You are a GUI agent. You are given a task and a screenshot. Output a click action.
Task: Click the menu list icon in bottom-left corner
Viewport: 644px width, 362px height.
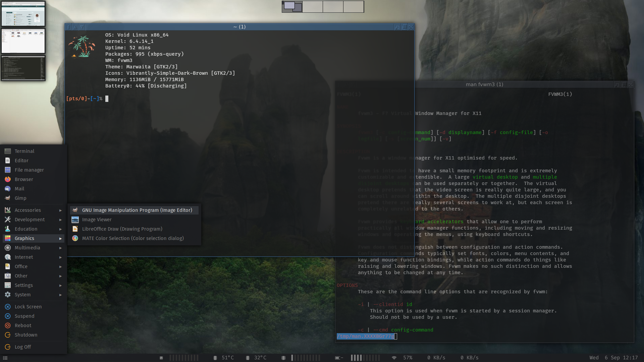(5, 358)
